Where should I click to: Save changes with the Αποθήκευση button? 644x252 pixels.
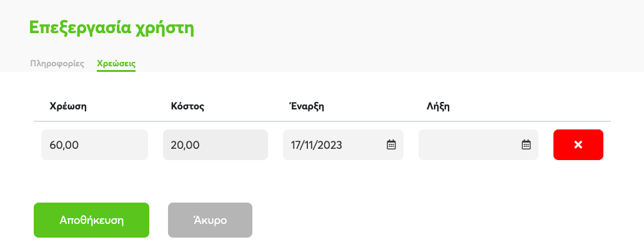91,220
